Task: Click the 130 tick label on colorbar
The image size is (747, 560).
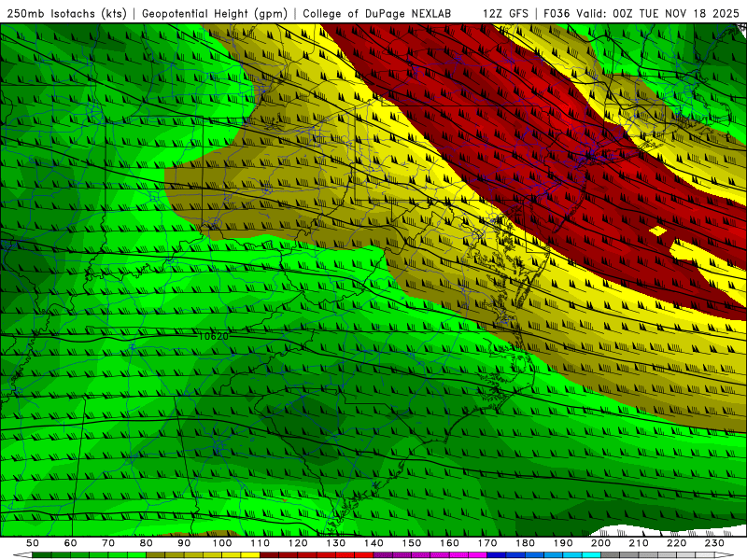Action: point(336,543)
